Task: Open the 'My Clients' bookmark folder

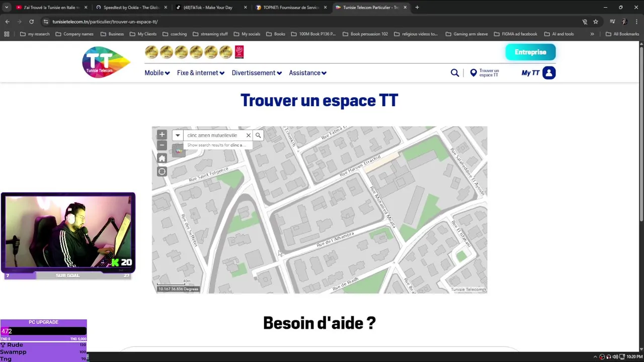Action: tap(143, 34)
